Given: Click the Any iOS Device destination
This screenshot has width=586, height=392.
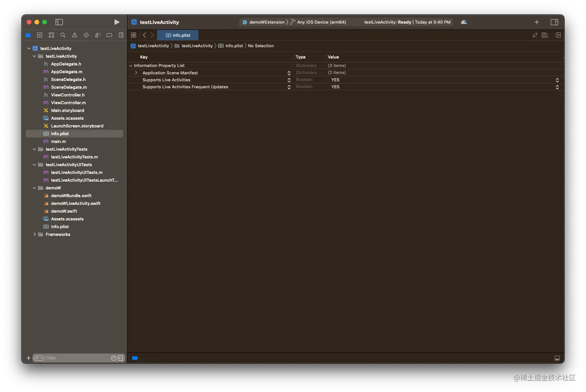Looking at the screenshot, I should pyautogui.click(x=321, y=22).
